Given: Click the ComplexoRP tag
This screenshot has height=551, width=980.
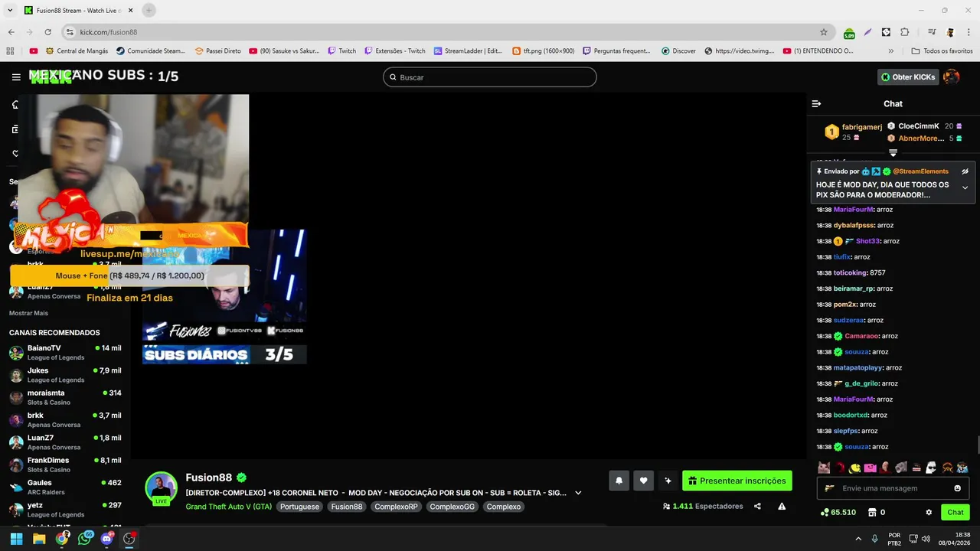Looking at the screenshot, I should [x=396, y=507].
